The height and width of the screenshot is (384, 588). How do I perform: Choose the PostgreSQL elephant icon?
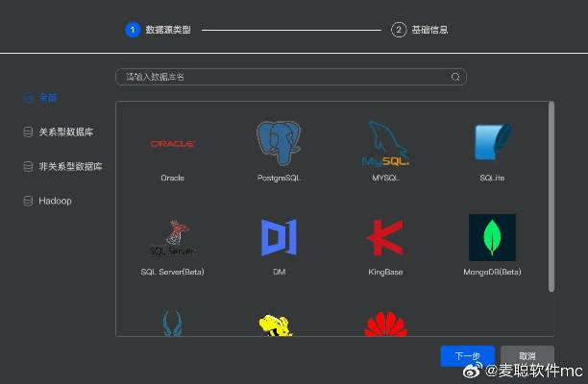click(x=279, y=144)
